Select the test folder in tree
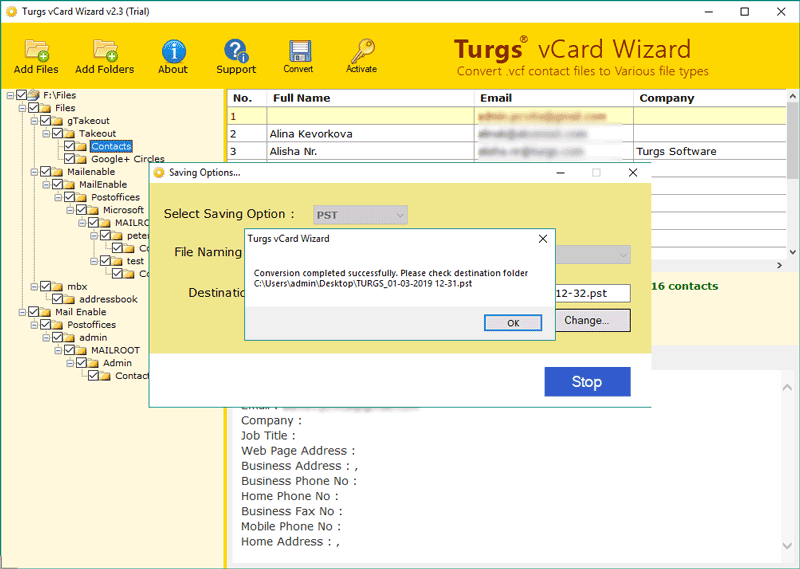Viewport: 800px width, 569px height. pyautogui.click(x=135, y=261)
